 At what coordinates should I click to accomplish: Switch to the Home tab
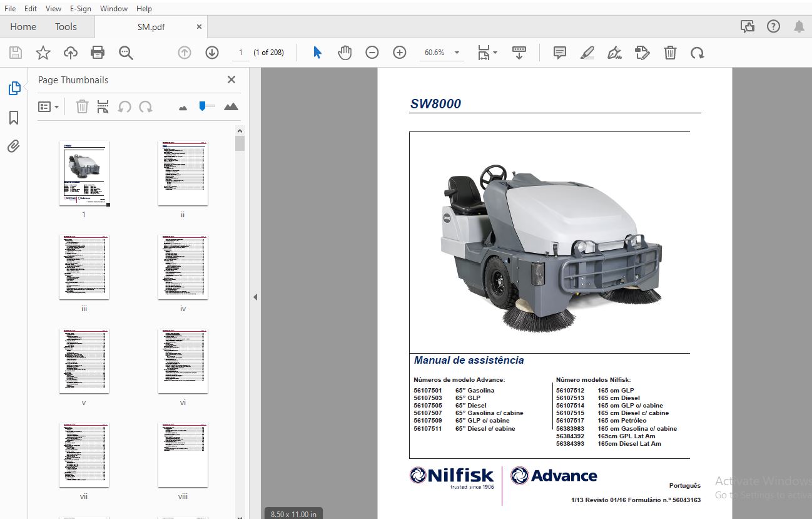(23, 26)
